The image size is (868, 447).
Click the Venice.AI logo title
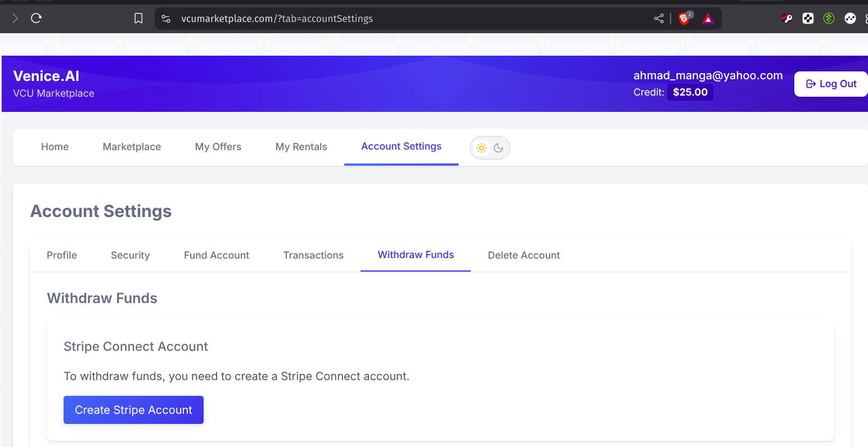pyautogui.click(x=46, y=76)
